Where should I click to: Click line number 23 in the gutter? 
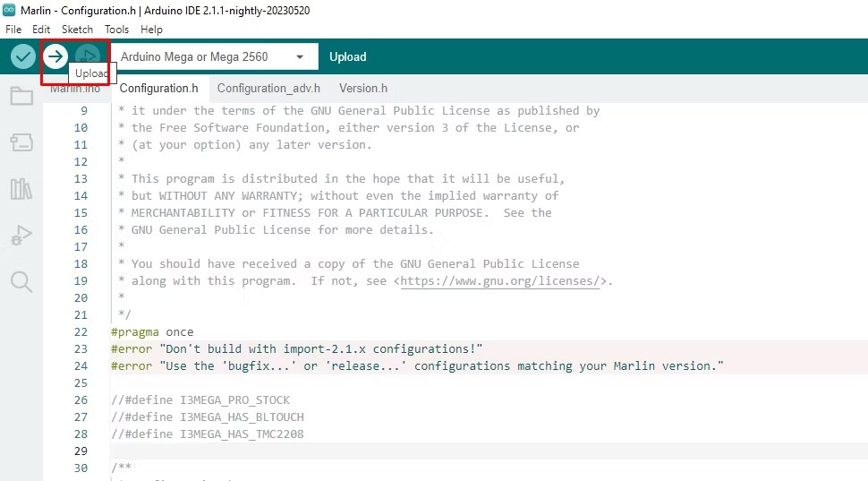click(81, 349)
